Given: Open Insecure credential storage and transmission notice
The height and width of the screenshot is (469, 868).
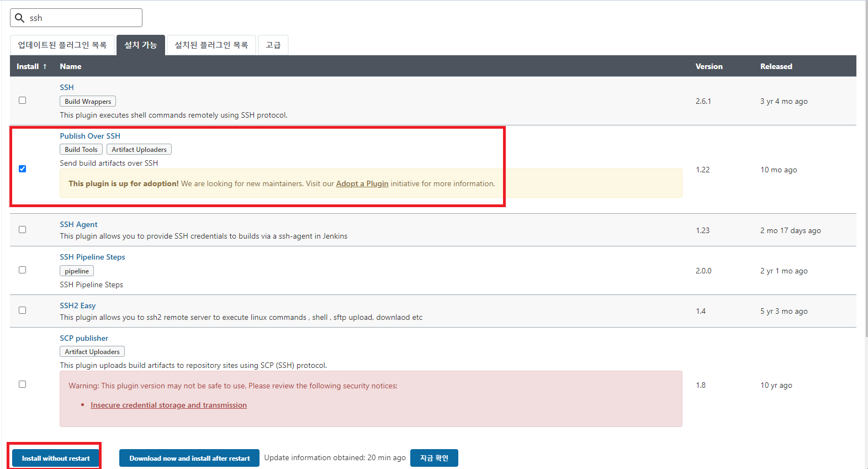Looking at the screenshot, I should point(168,405).
